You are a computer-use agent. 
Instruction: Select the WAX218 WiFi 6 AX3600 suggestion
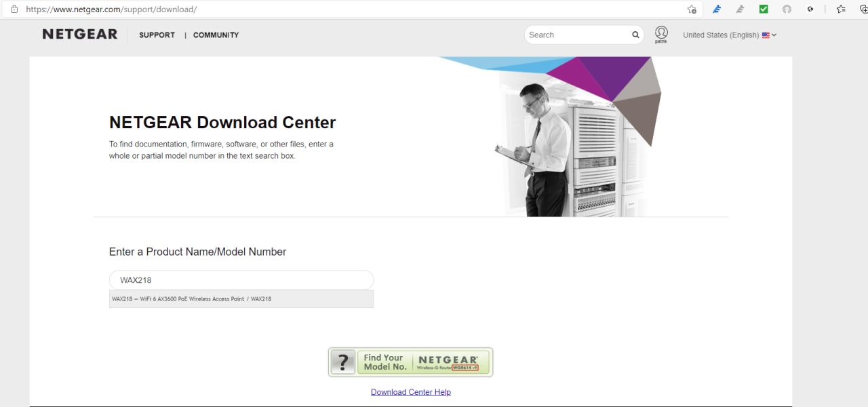pyautogui.click(x=241, y=299)
